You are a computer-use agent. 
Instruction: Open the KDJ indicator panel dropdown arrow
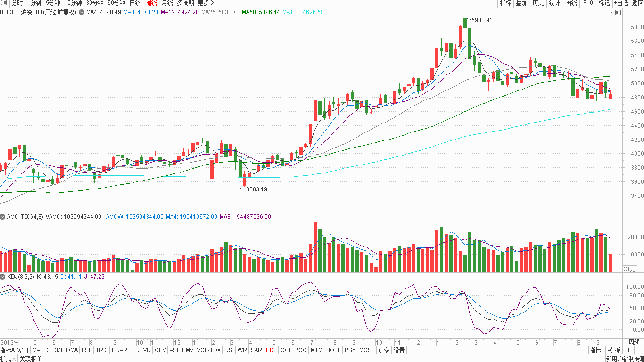3,277
